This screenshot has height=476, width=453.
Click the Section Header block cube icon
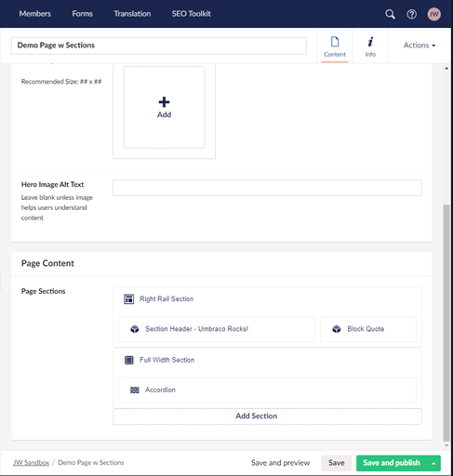tap(135, 329)
